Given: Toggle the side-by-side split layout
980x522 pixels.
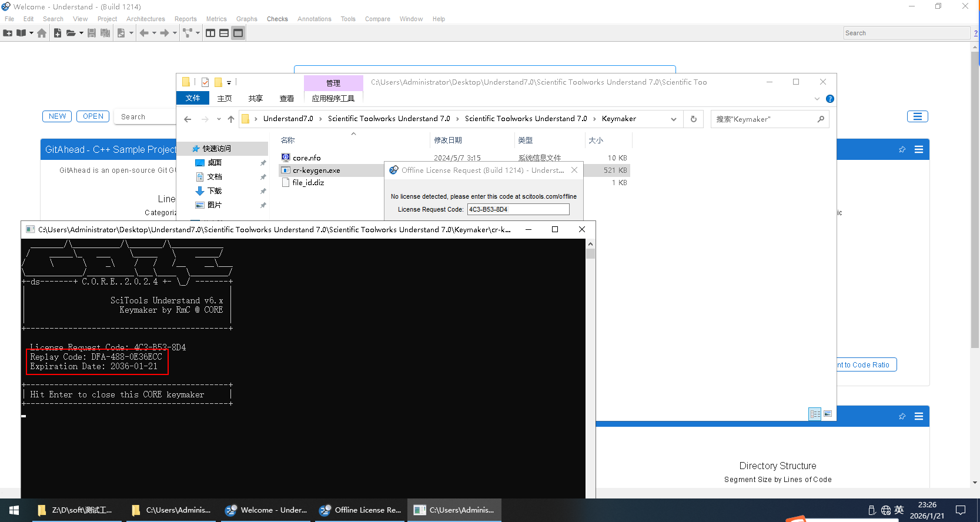Looking at the screenshot, I should pyautogui.click(x=210, y=33).
